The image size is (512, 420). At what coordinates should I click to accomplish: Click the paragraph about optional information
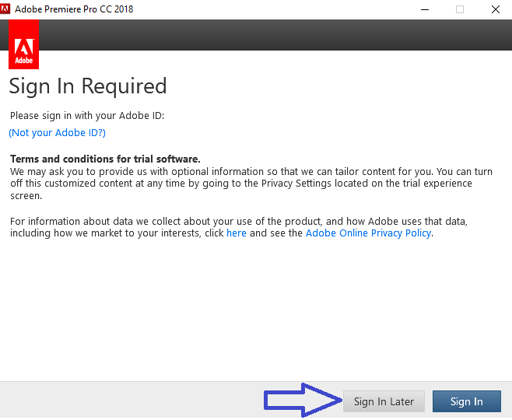coord(249,184)
